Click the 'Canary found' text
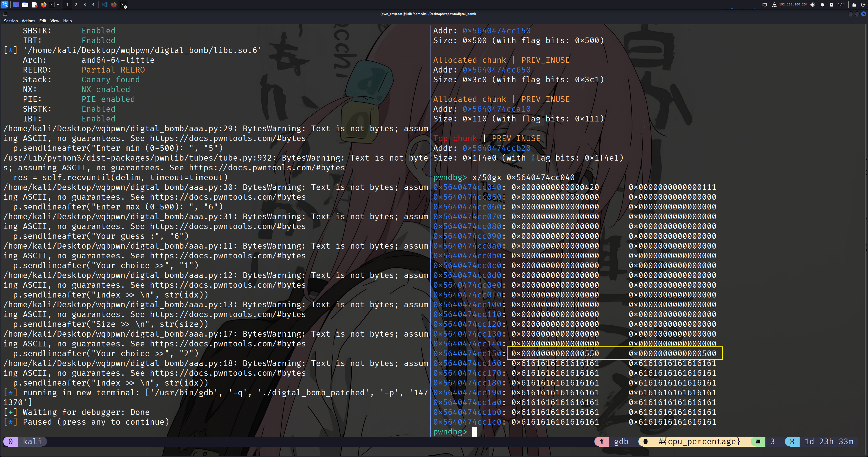Viewport: 868px width, 457px height. [110, 80]
